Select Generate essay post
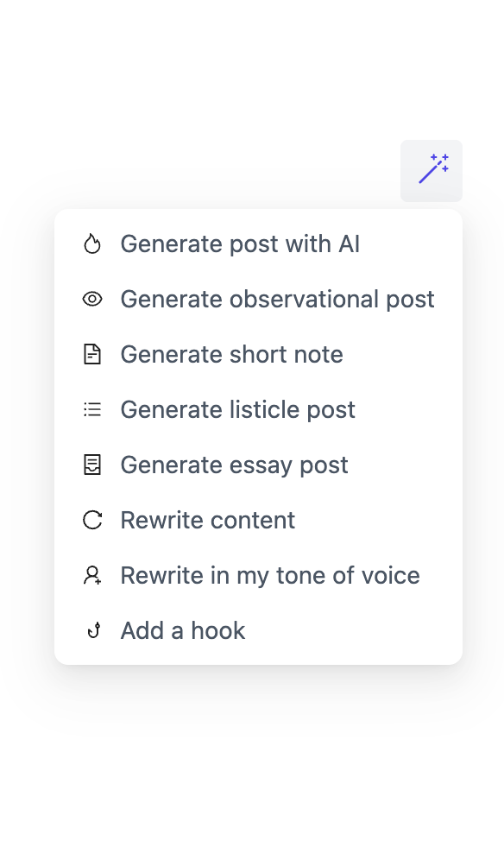 234,465
